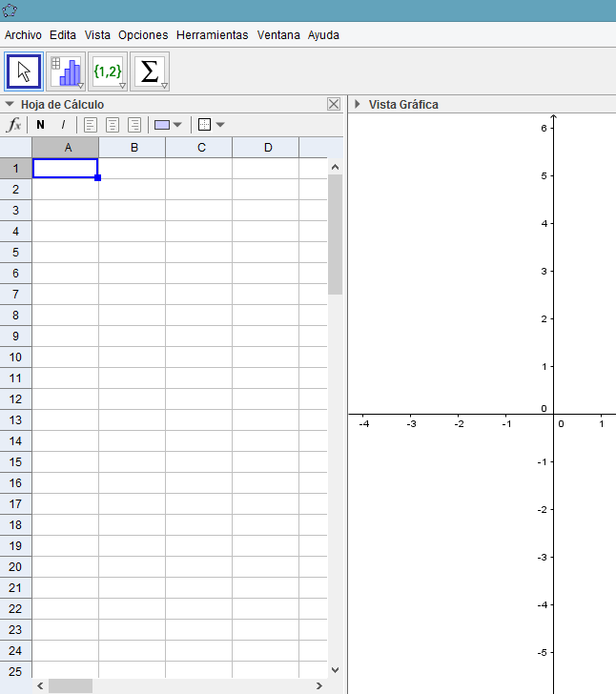Select column B header
This screenshot has height=694, width=616.
tap(133, 148)
